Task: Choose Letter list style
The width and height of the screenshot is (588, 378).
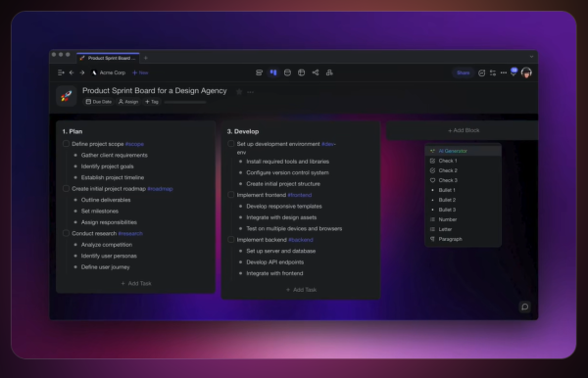Action: 464,229
